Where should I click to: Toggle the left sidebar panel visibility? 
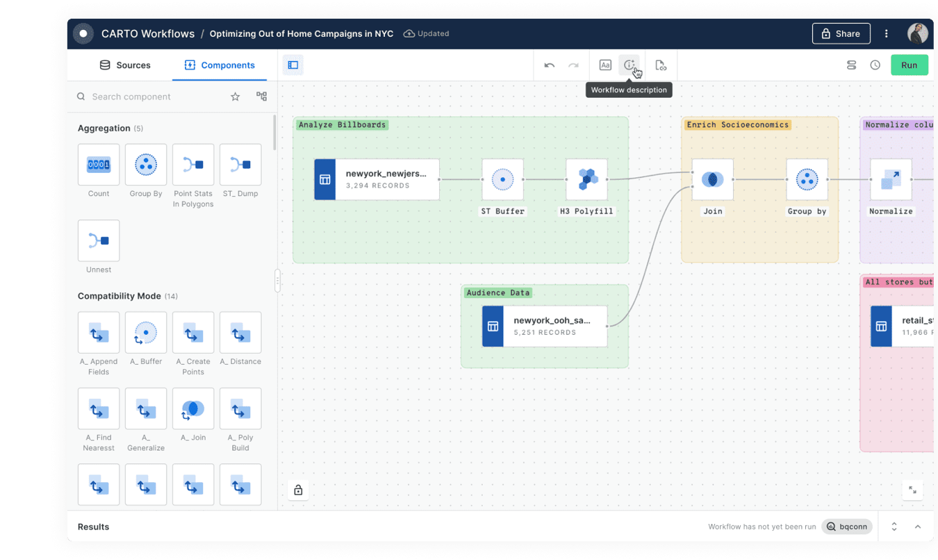[x=293, y=65]
